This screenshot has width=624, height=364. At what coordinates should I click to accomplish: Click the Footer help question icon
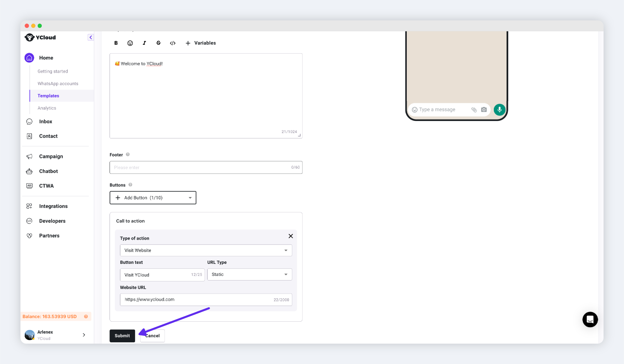pos(128,154)
